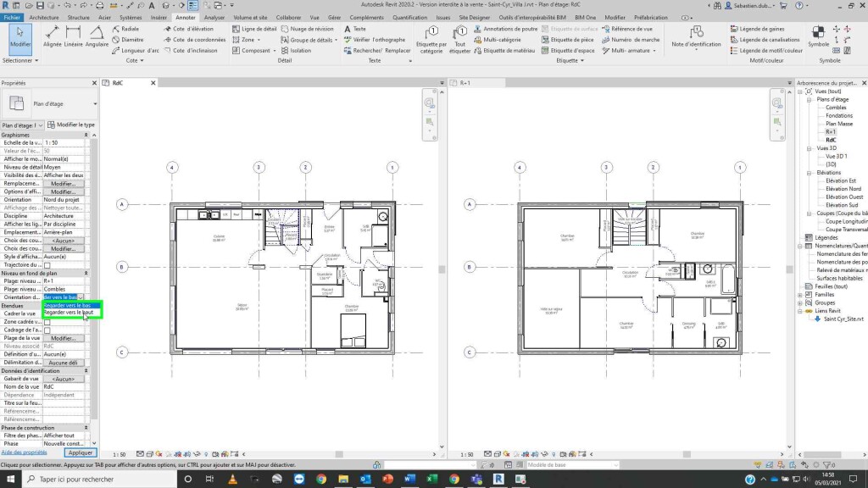Activate the Modifier selection tool
Image resolution: width=868 pixels, height=488 pixels.
click(x=20, y=36)
